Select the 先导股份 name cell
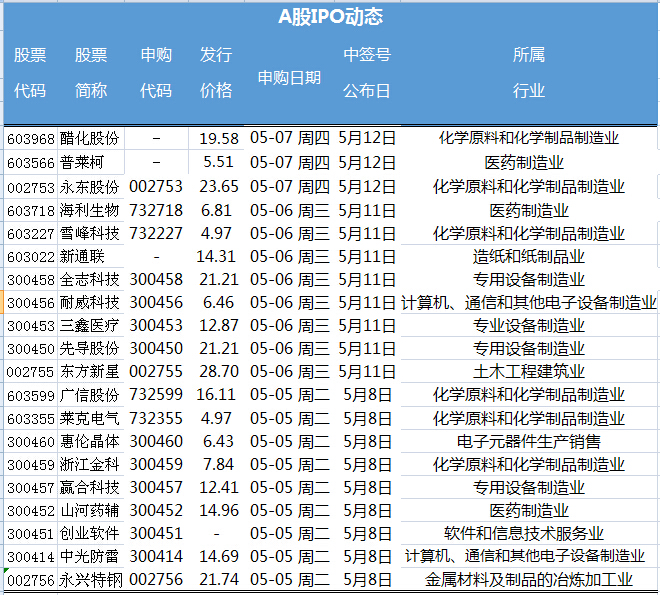The image size is (660, 595). tap(90, 348)
